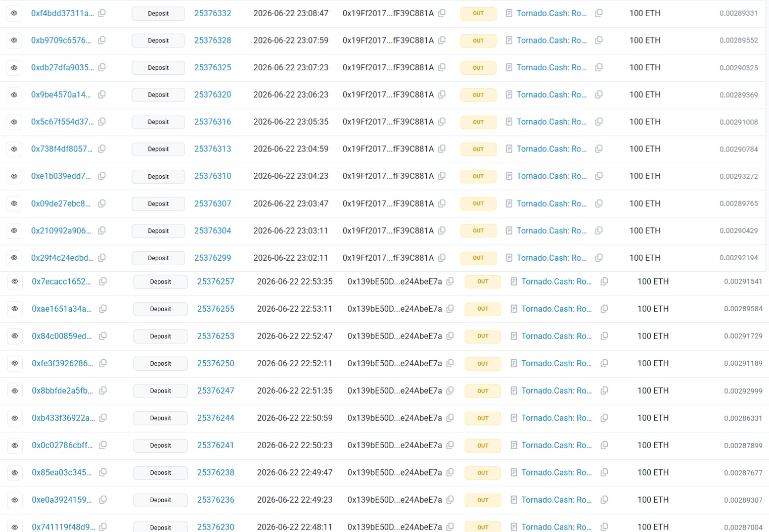The width and height of the screenshot is (769, 532).
Task: Show quick view of transaction 0x0c02786cbff...
Action: (x=15, y=445)
